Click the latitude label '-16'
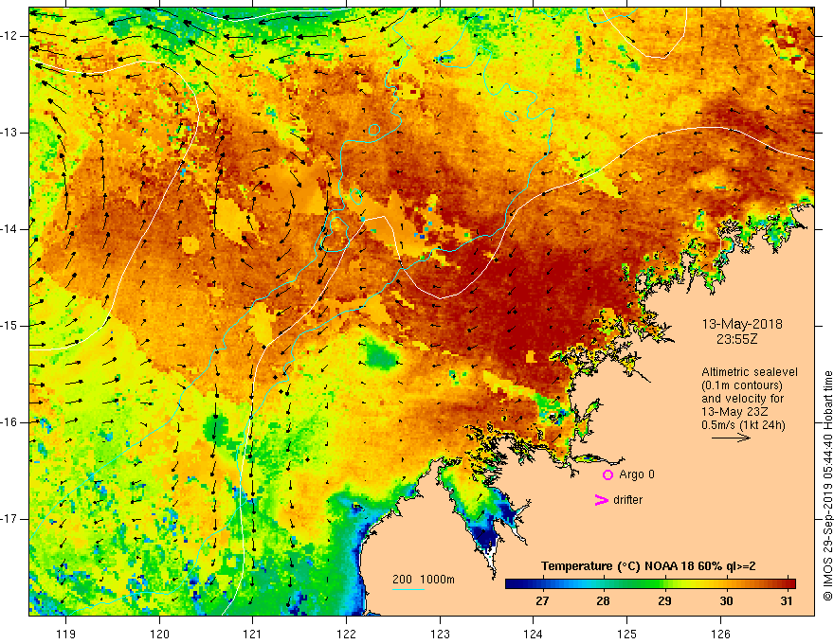The height and width of the screenshot is (644, 834). pyautogui.click(x=9, y=422)
